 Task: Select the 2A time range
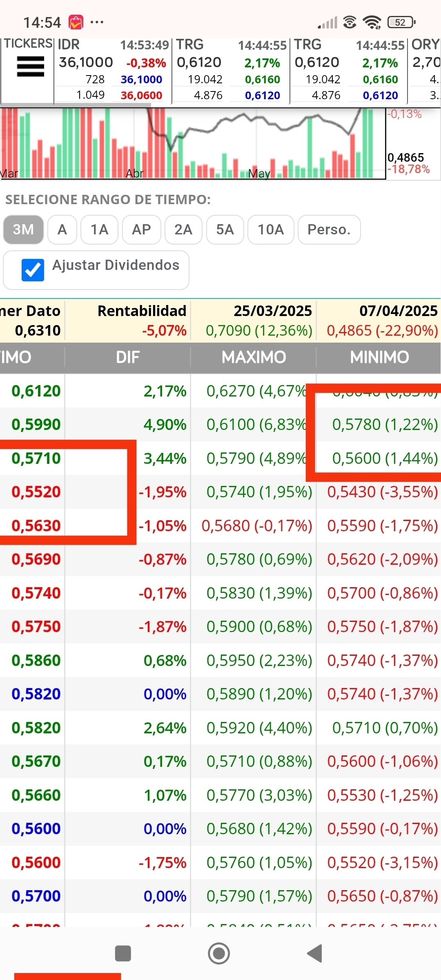[183, 229]
